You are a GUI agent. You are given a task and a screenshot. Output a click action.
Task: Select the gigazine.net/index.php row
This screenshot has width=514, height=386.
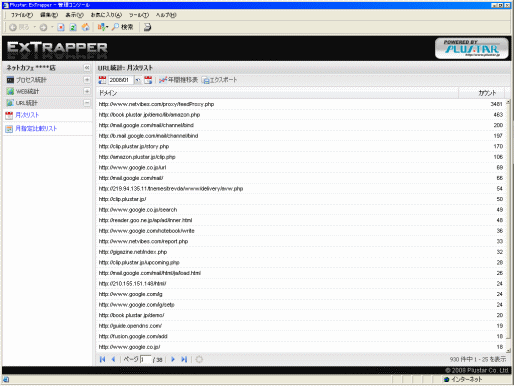pyautogui.click(x=301, y=252)
